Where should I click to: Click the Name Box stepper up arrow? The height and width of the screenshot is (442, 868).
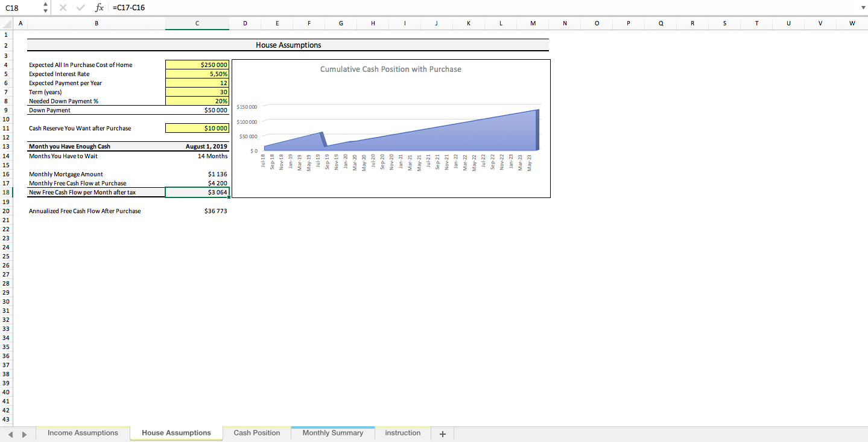click(45, 5)
